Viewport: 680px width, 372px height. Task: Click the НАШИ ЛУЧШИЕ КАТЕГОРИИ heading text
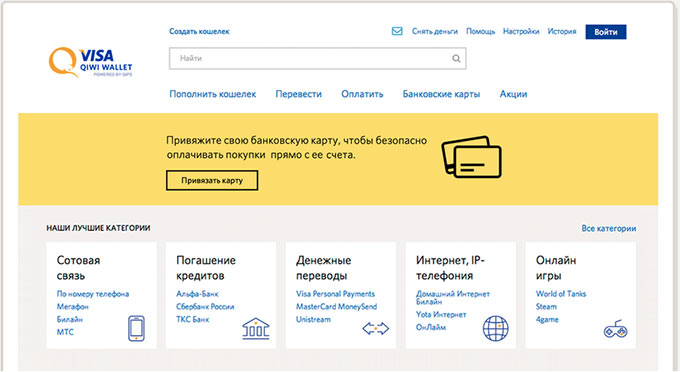pos(98,228)
